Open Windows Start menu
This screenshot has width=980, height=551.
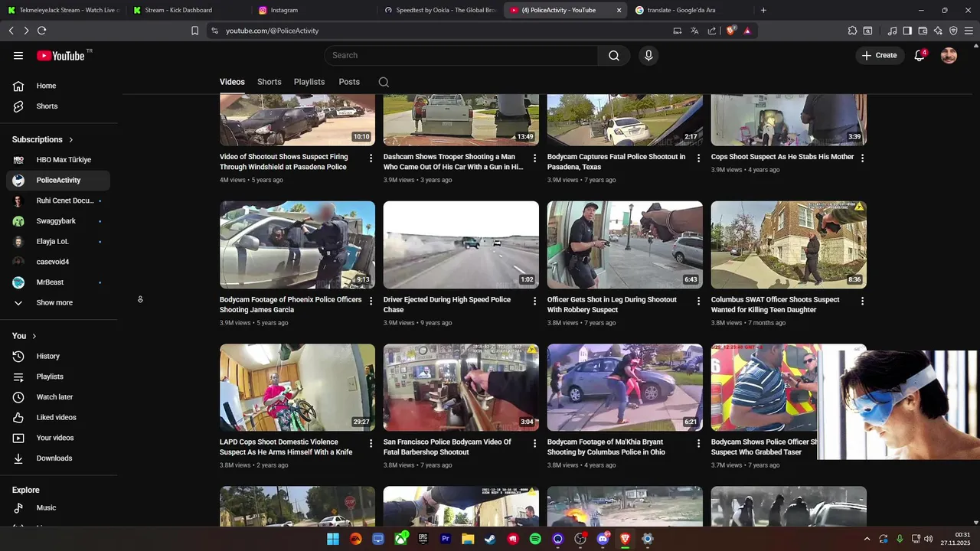[333, 539]
